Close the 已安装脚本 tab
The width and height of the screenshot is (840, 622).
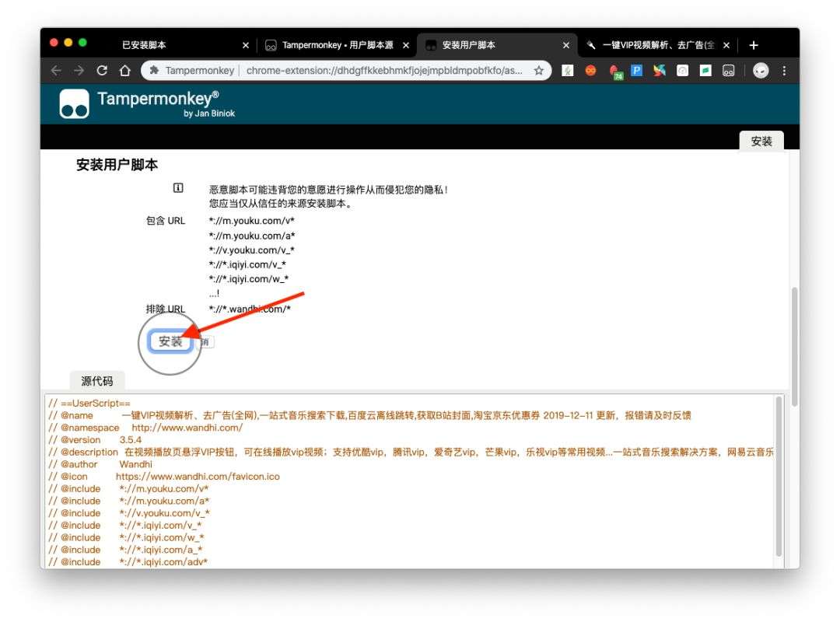point(245,45)
